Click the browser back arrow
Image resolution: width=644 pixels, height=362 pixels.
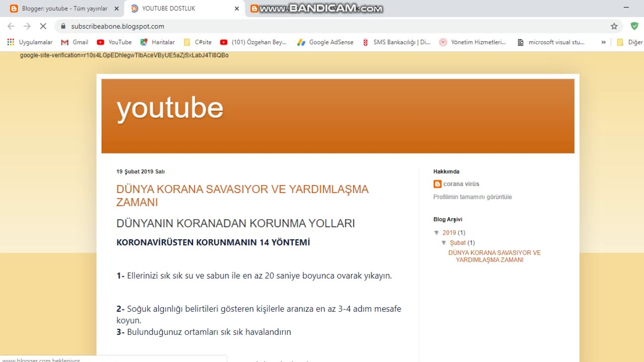(11, 26)
